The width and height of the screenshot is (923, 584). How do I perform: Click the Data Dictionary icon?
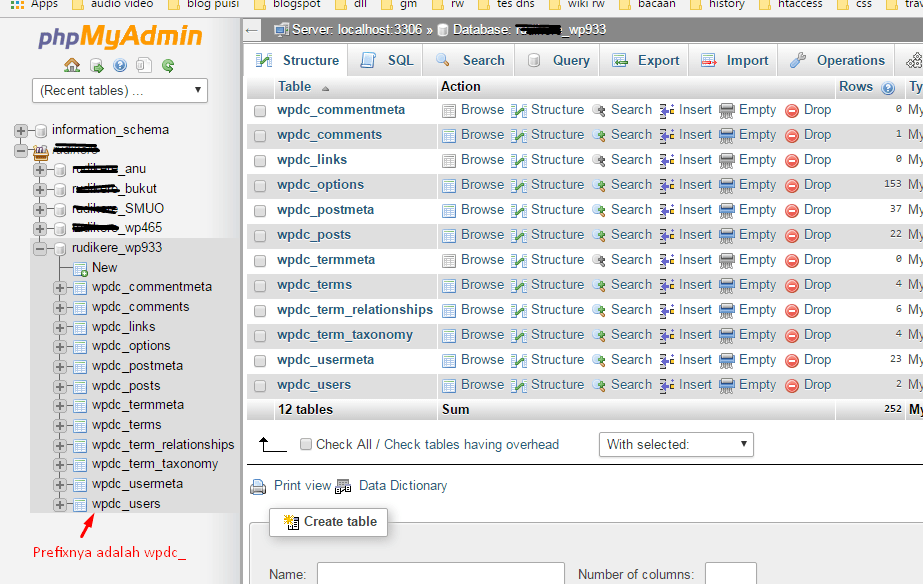click(x=343, y=487)
